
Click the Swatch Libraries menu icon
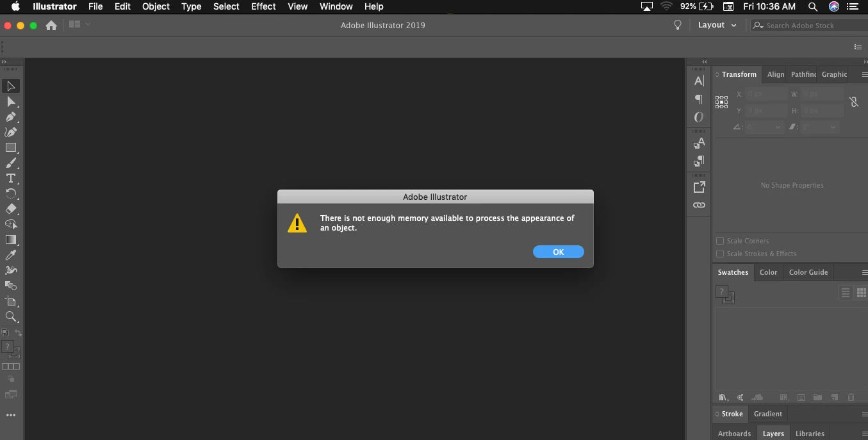pyautogui.click(x=724, y=398)
